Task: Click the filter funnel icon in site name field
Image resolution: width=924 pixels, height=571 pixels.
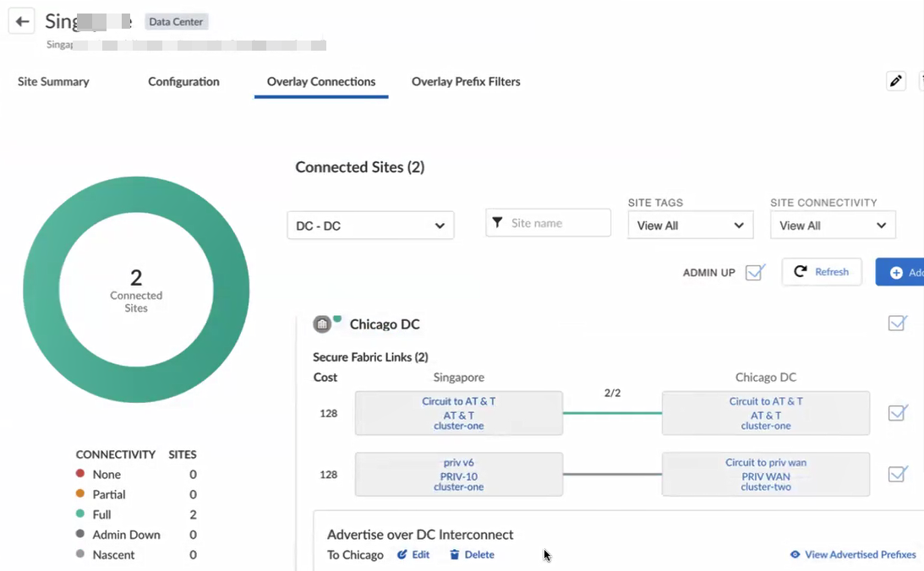Action: (498, 223)
